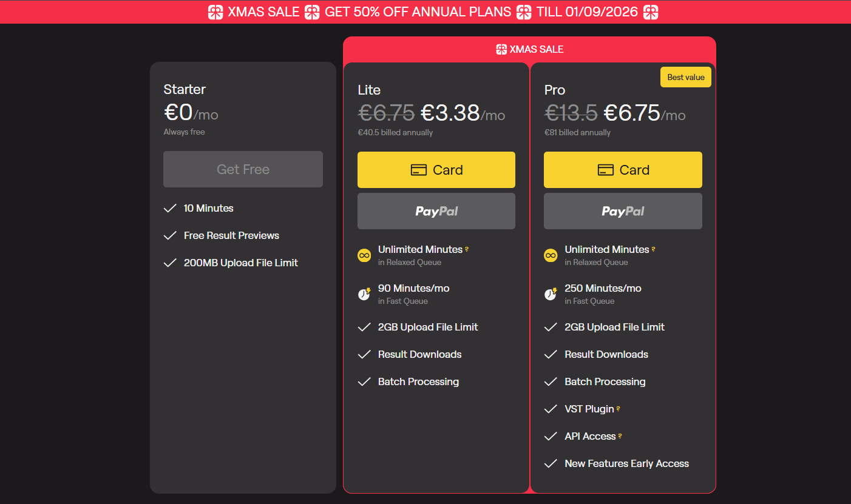Click the fast queue clock icon for 250 Minutes/mo

pyautogui.click(x=551, y=294)
